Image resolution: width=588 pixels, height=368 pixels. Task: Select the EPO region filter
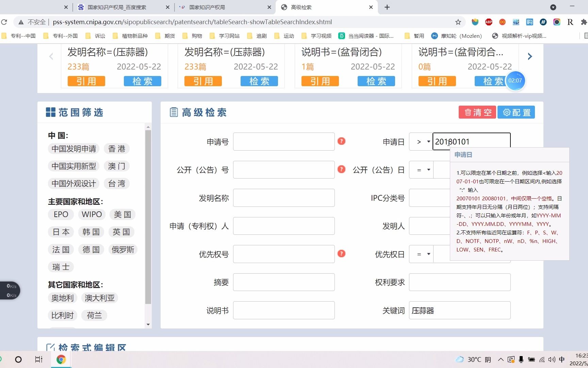pyautogui.click(x=61, y=214)
